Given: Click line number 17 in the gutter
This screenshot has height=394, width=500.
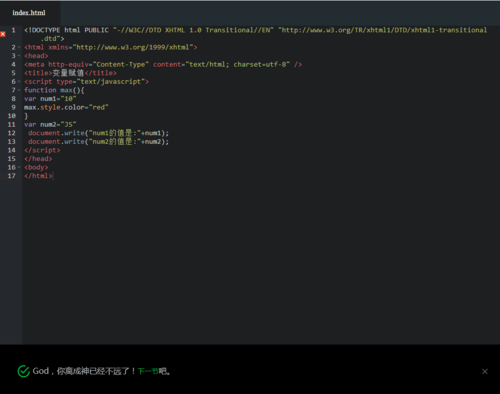Looking at the screenshot, I should tap(12, 176).
